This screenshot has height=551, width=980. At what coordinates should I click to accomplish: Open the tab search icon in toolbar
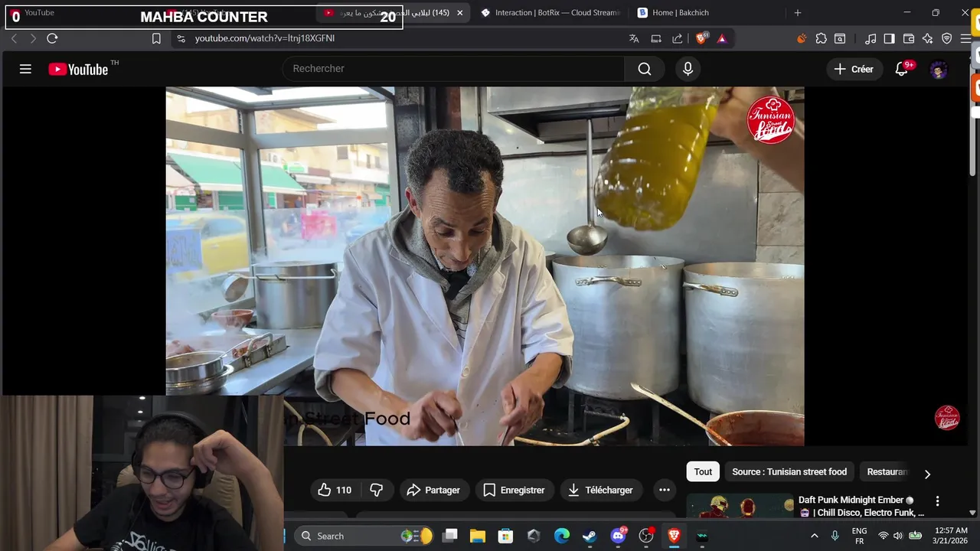pos(840,38)
